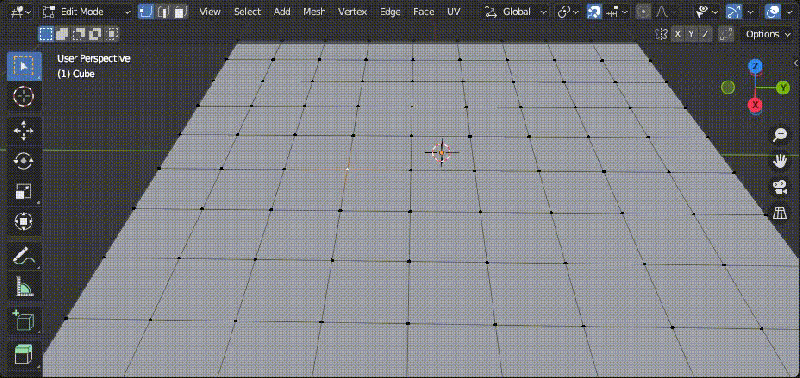This screenshot has height=378, width=800.
Task: Click the '(1) Cube' object label
Action: pyautogui.click(x=76, y=74)
